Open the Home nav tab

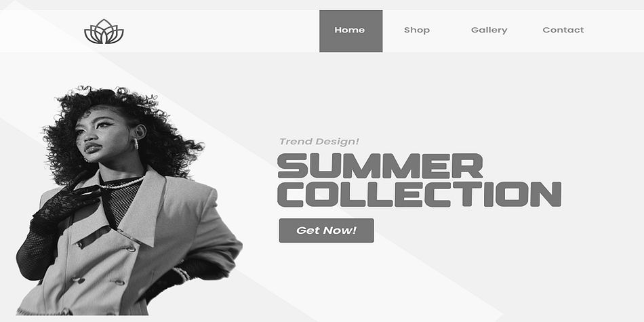click(350, 31)
